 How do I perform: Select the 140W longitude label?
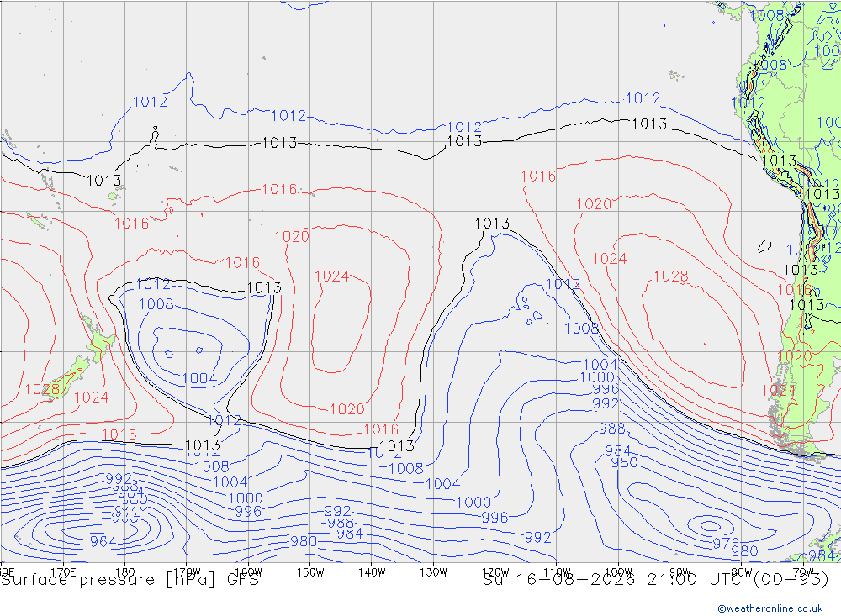click(x=372, y=572)
